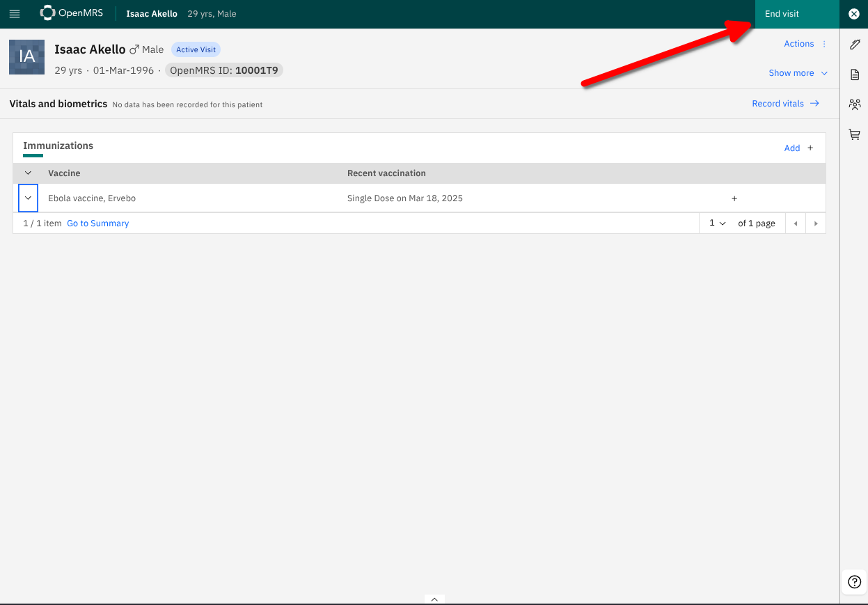Open the order basket cart icon
The width and height of the screenshot is (868, 605).
pos(855,134)
